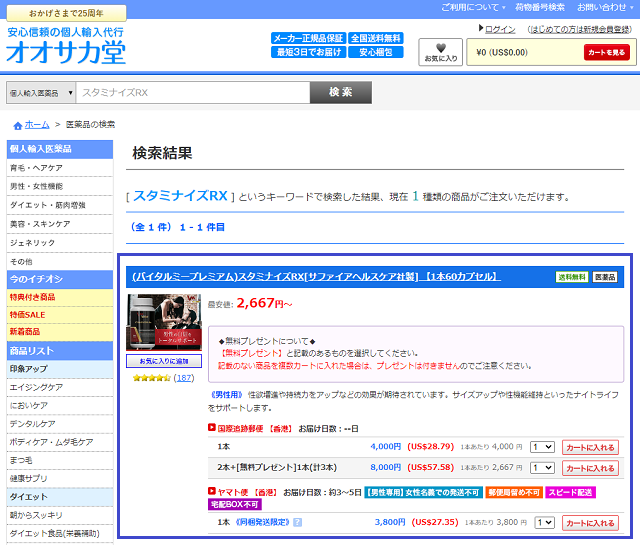Click the cart total ¥0 (US$0.00)
Viewport: 640px width, 545px height.
(x=502, y=52)
